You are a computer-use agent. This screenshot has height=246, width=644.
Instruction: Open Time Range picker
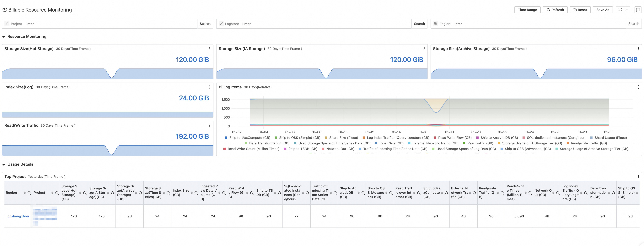(x=527, y=10)
